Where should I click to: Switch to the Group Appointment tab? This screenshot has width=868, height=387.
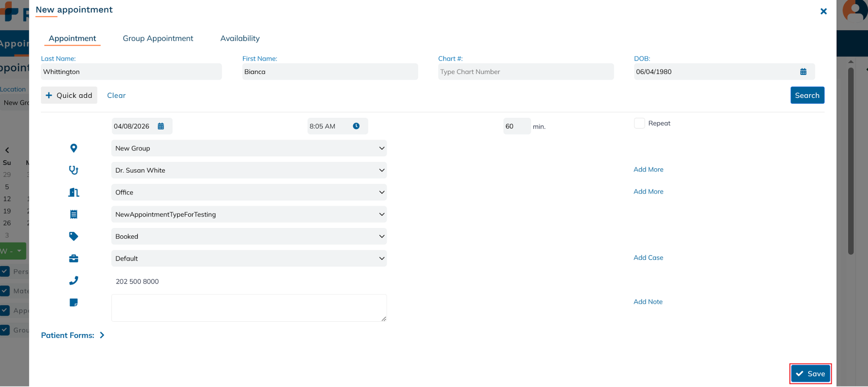(x=158, y=39)
